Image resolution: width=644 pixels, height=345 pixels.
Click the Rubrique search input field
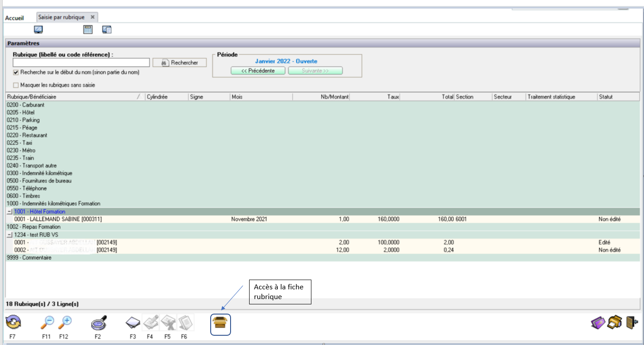(x=81, y=62)
